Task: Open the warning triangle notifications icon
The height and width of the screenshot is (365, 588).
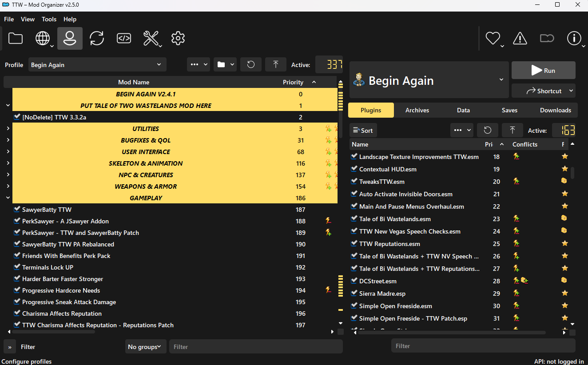Action: point(520,39)
